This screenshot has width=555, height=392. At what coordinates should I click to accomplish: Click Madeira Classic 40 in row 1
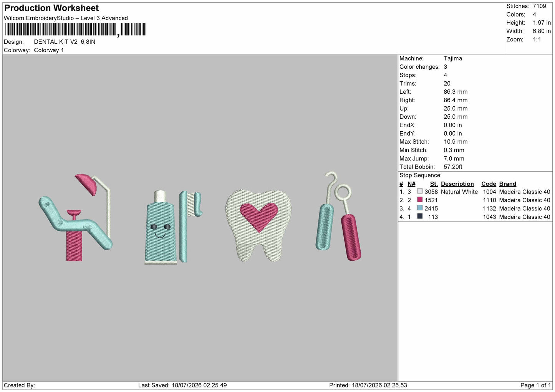coord(525,192)
